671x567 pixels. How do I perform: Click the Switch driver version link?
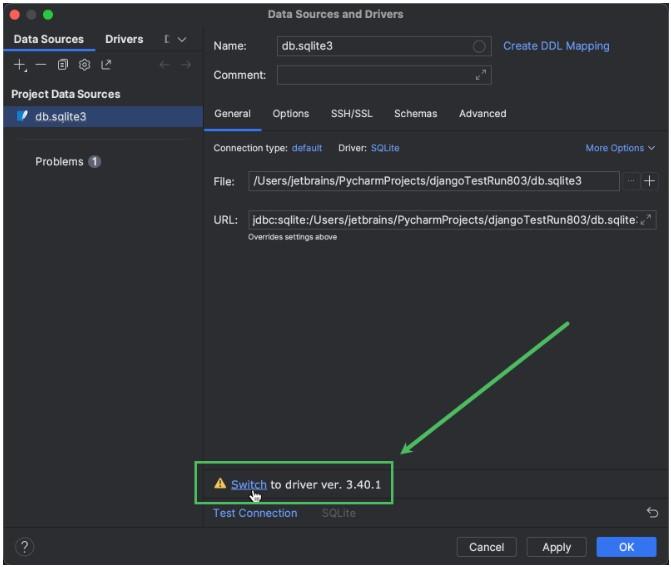click(248, 484)
